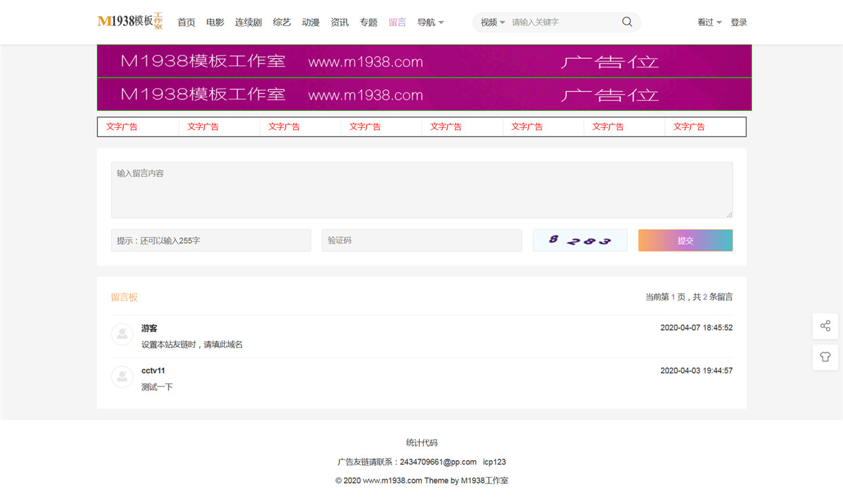Viewport: 843px width, 504px height.
Task: Submit message with the 提交 button
Action: coord(685,240)
